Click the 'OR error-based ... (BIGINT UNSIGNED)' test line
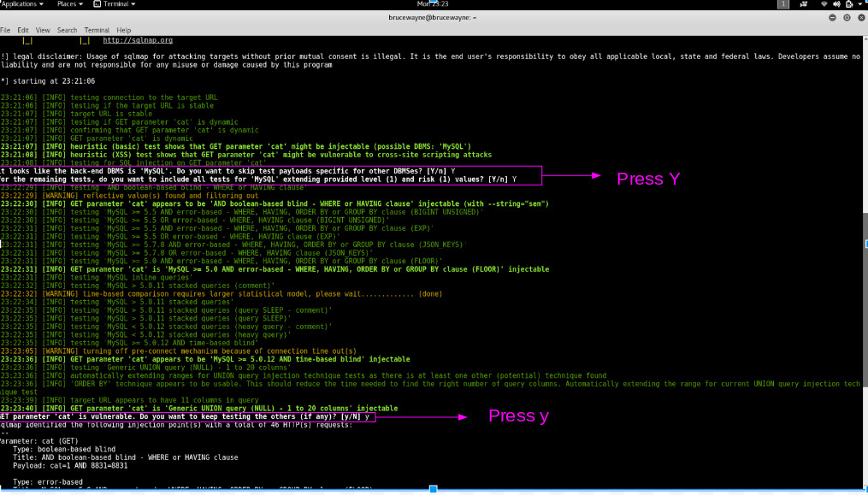Viewport: 868px width, 495px height. click(195, 221)
